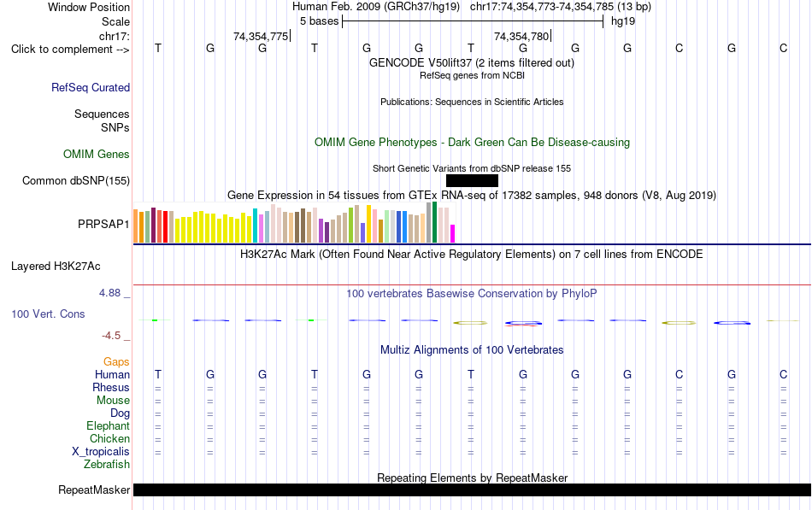Click the cyan bar in GTEx expression chart

[255, 226]
